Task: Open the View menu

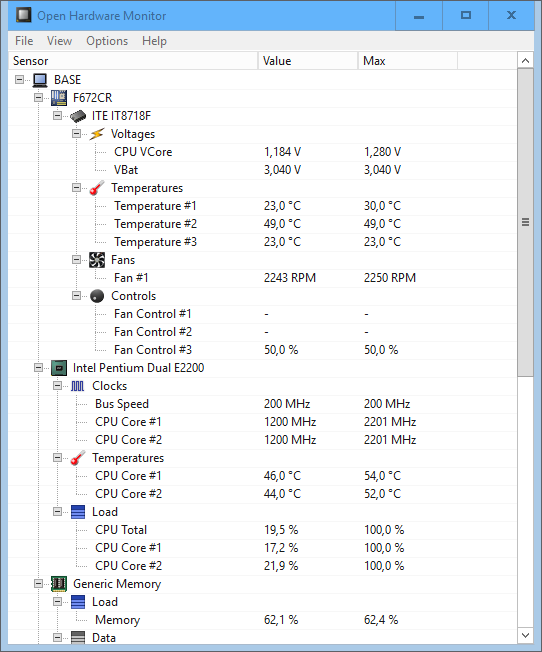Action: coord(59,41)
